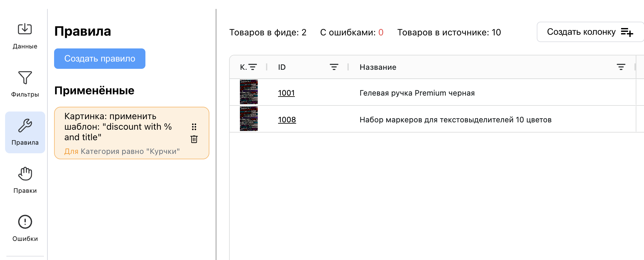This screenshot has height=260, width=644.
Task: Grab the rule's drag handle dots
Action: click(x=194, y=127)
